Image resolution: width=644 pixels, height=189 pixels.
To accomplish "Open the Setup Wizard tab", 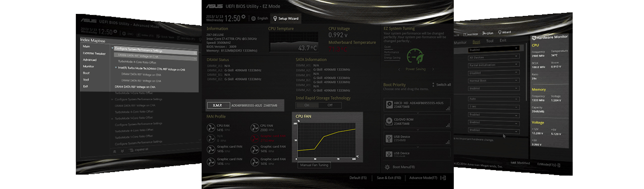I will click(286, 18).
